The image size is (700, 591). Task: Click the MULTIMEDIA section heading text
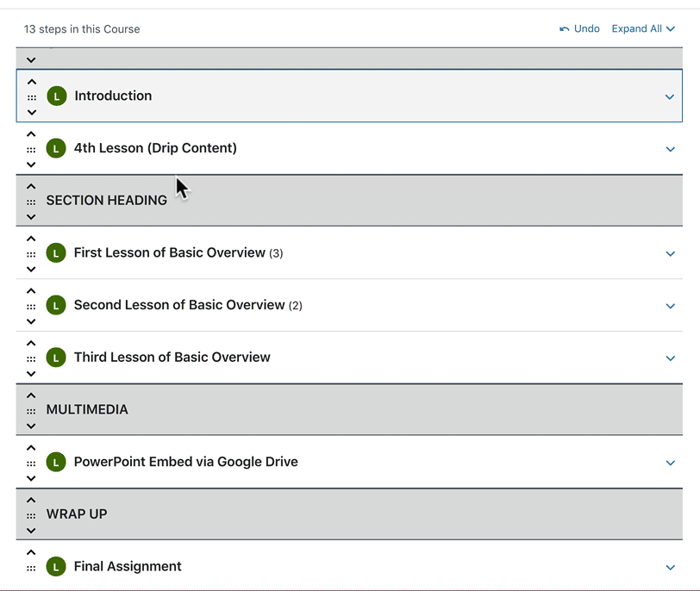pos(87,410)
